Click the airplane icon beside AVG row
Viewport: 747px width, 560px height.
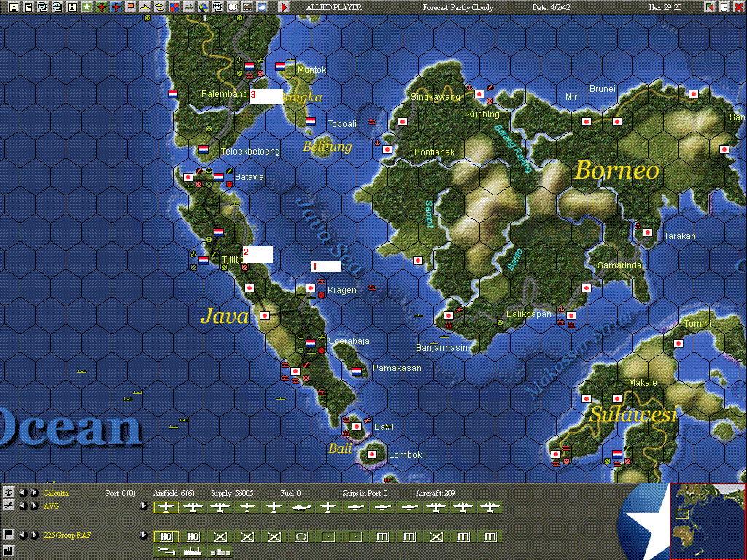coord(8,506)
